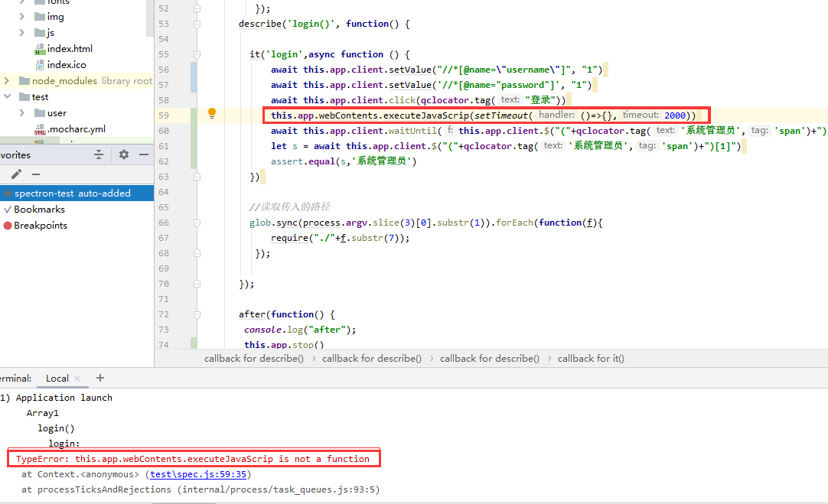Click the plus to open a new terminal session
This screenshot has width=828, height=504.
(x=99, y=378)
